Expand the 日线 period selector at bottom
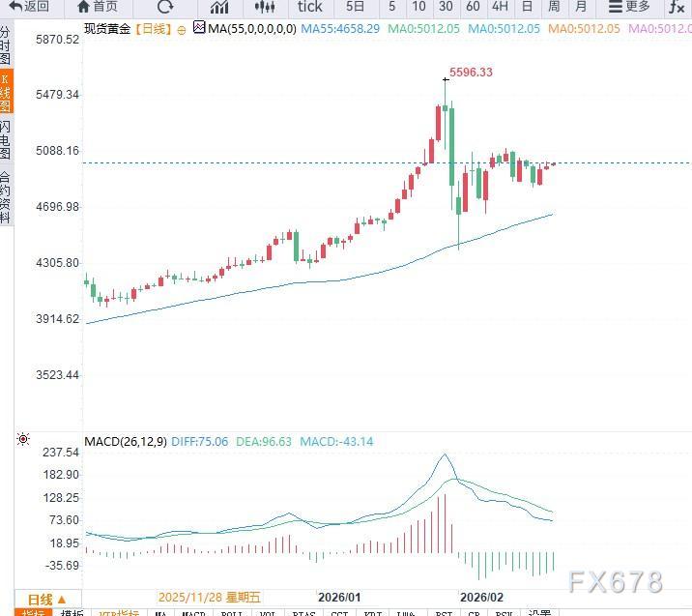Screen dimensions: 692x616 pos(46,599)
